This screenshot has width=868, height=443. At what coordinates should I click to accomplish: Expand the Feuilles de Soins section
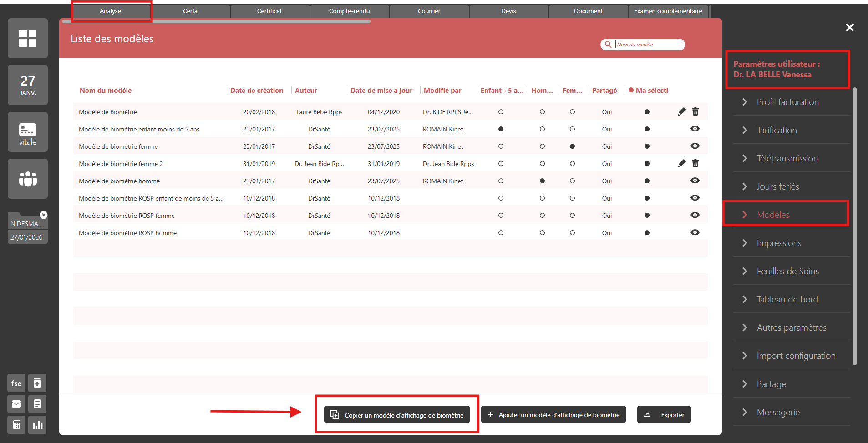click(x=787, y=272)
